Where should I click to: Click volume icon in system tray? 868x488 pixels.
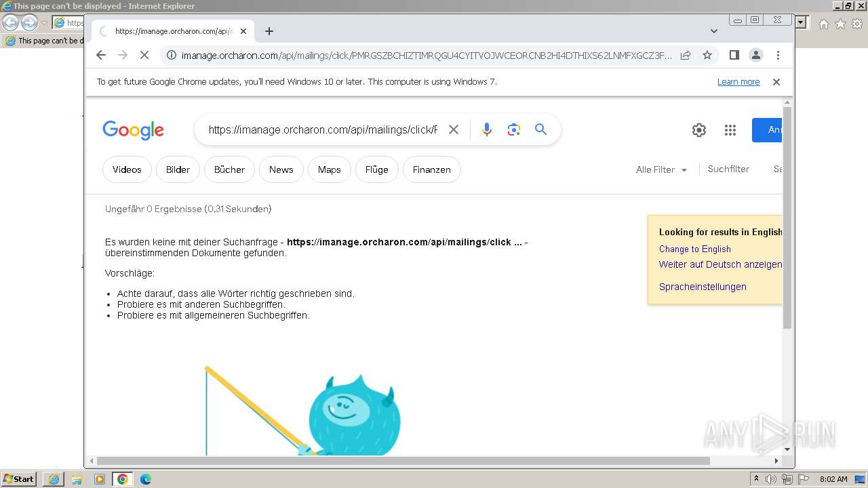[x=771, y=479]
